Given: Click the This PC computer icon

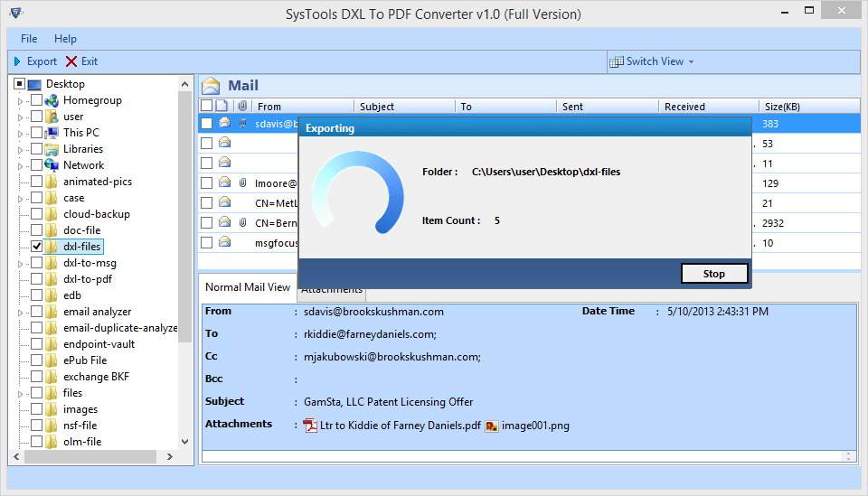Looking at the screenshot, I should (x=52, y=133).
